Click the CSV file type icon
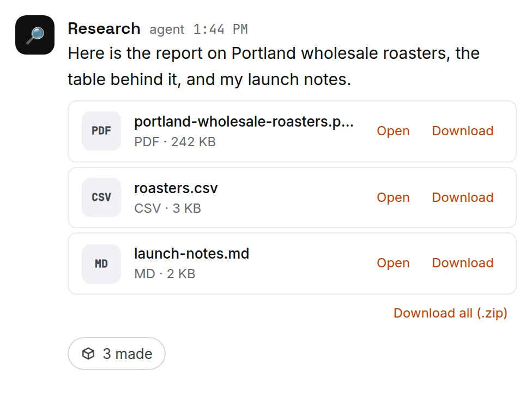Viewport: 532px width, 419px height. pos(101,197)
